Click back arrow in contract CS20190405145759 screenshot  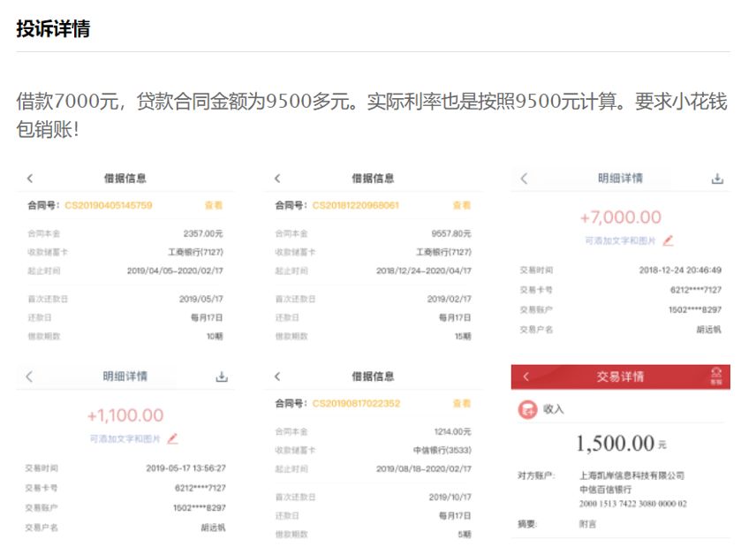tap(30, 179)
